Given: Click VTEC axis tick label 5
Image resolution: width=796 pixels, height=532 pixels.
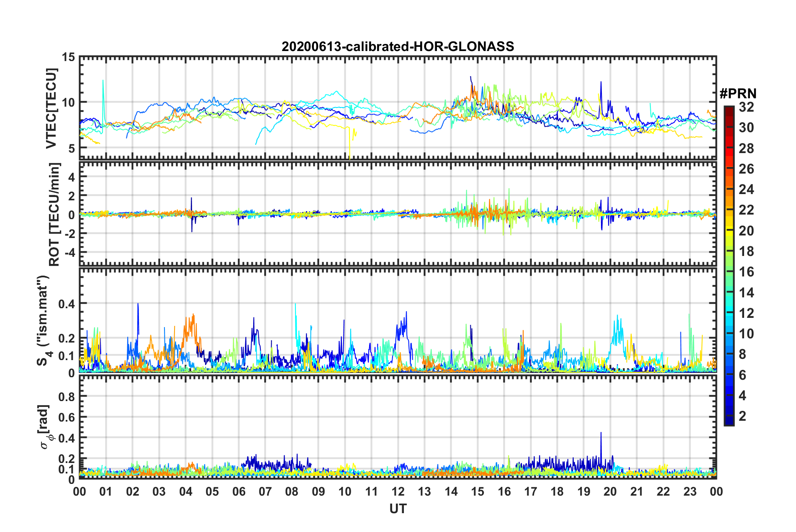Looking at the screenshot, I should [x=72, y=148].
